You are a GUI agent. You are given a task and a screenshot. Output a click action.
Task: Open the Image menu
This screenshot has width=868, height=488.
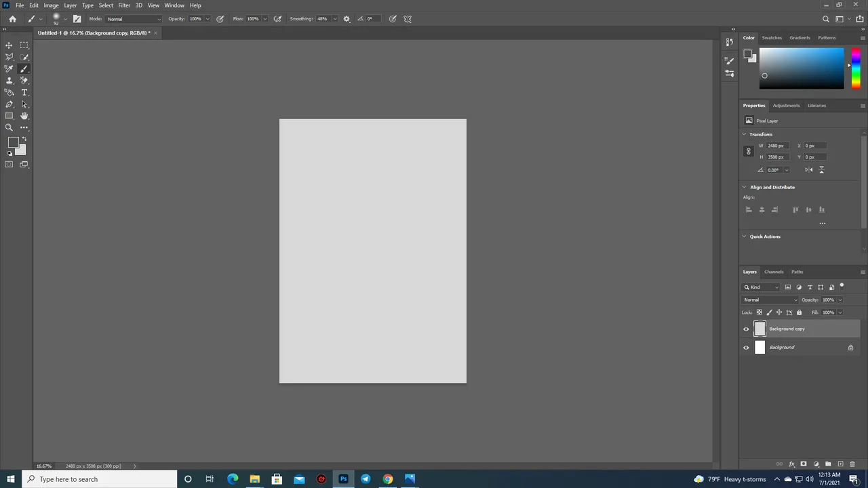click(x=52, y=5)
